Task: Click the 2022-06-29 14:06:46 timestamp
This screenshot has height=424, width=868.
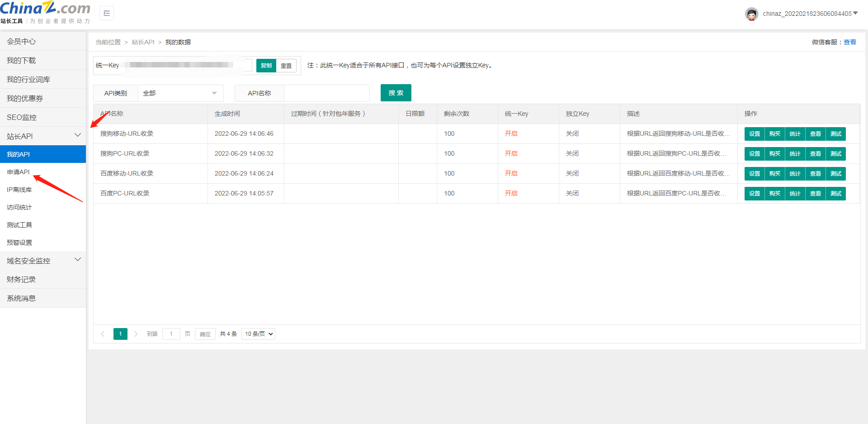Action: click(x=244, y=133)
